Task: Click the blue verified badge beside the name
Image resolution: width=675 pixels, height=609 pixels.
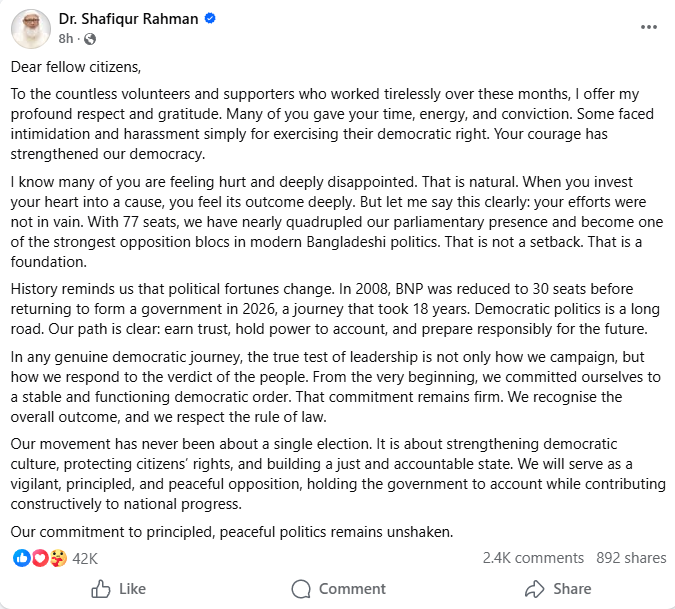Action: (210, 19)
